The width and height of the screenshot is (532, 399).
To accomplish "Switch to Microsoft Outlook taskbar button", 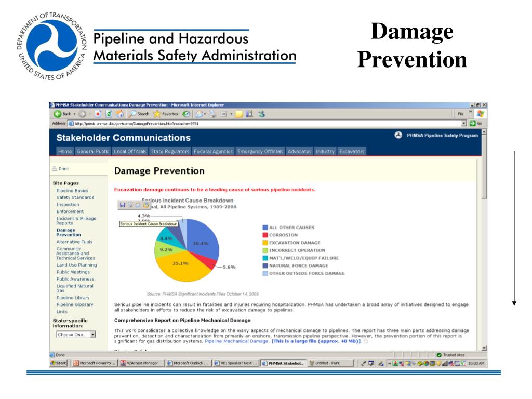I will (188, 363).
